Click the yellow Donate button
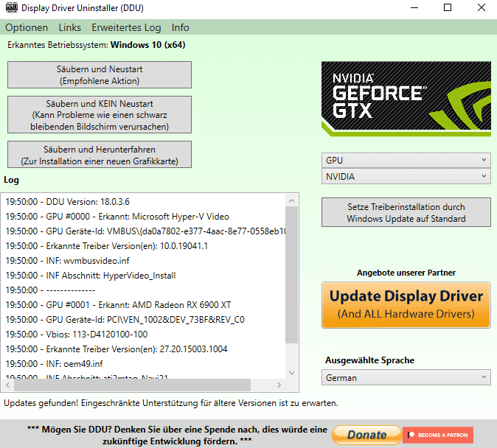This screenshot has width=497, height=448. [x=366, y=435]
